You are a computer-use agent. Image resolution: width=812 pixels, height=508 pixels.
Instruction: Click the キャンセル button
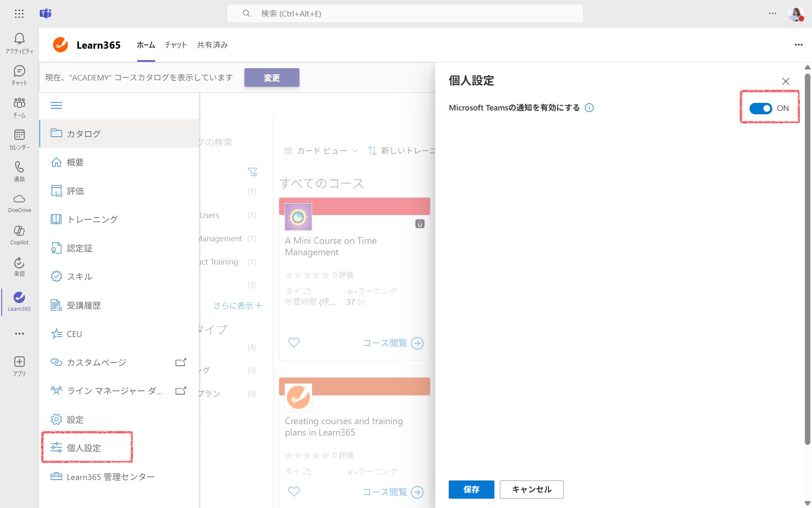(x=532, y=489)
